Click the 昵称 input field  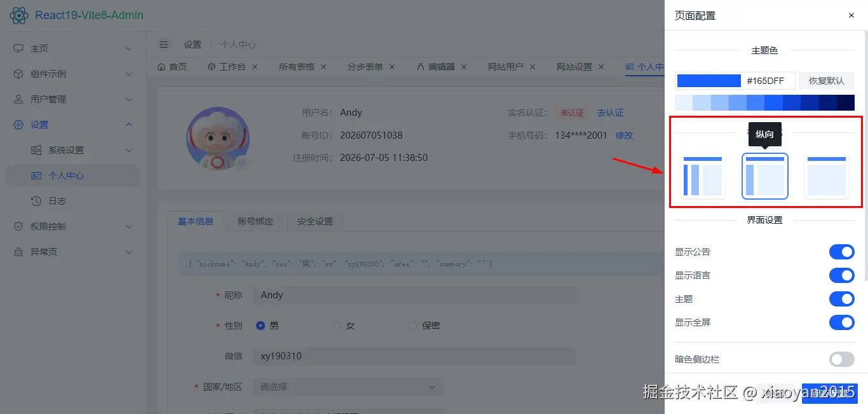click(x=414, y=295)
